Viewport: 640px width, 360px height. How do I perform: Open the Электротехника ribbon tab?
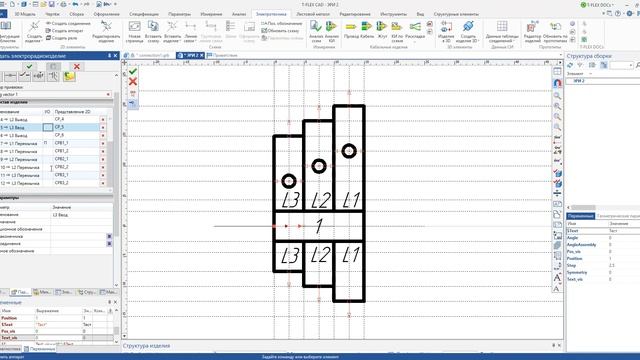click(271, 14)
